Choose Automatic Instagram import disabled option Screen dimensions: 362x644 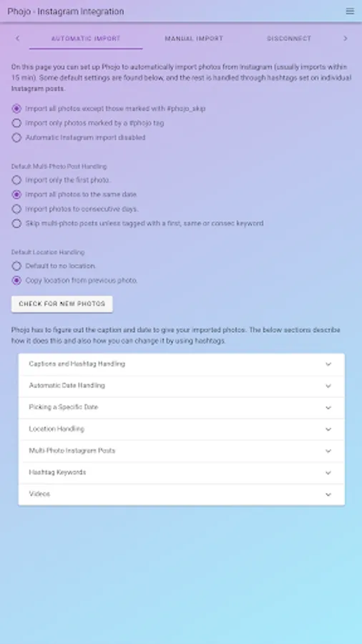click(x=16, y=137)
